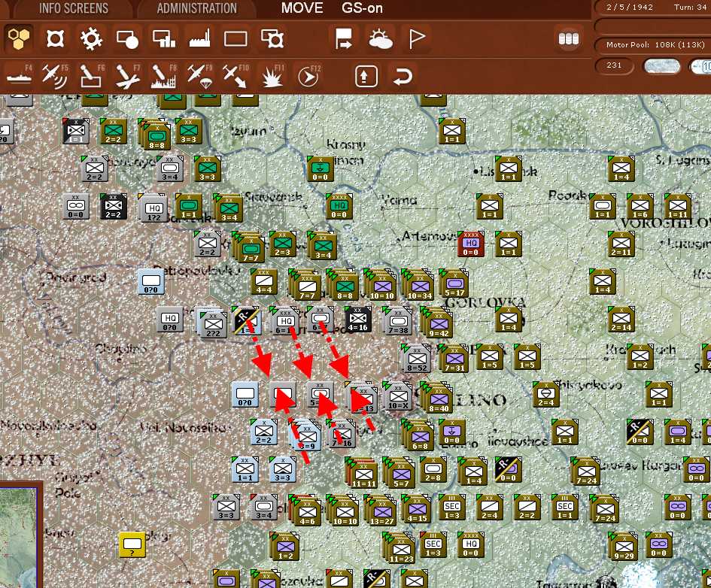Toggle the hex grid display icon
The image size is (711, 588).
pyautogui.click(x=235, y=38)
